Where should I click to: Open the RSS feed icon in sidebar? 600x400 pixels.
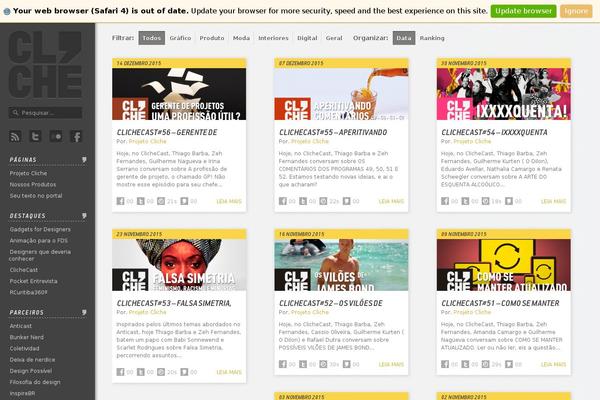coord(16,136)
